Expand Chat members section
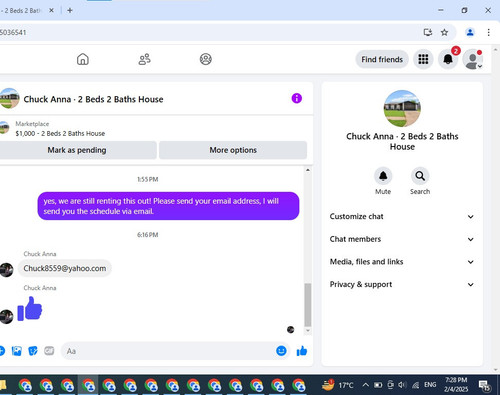Viewport: 500px width, 395px height. [402, 239]
